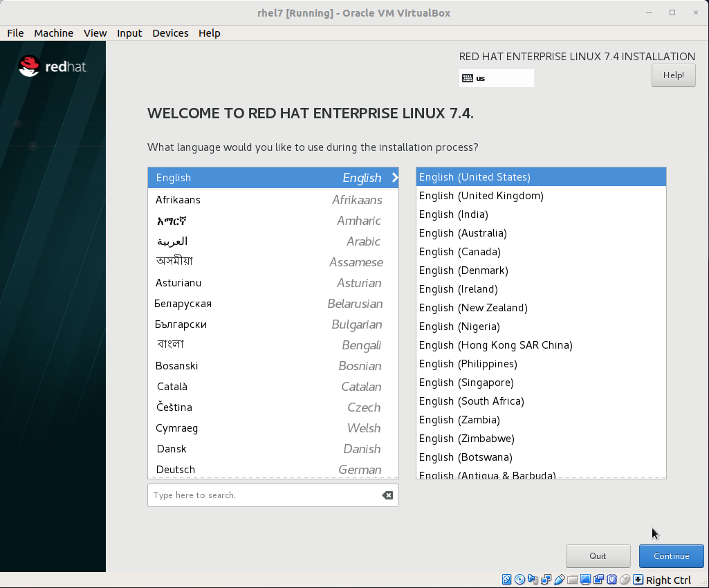Click the audio status icon
Image resolution: width=709 pixels, height=588 pixels.
click(533, 580)
